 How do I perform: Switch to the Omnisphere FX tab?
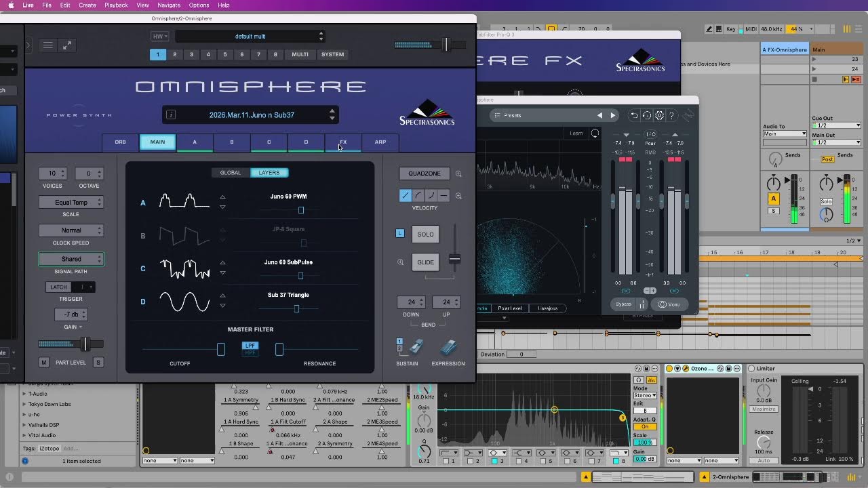tap(343, 142)
